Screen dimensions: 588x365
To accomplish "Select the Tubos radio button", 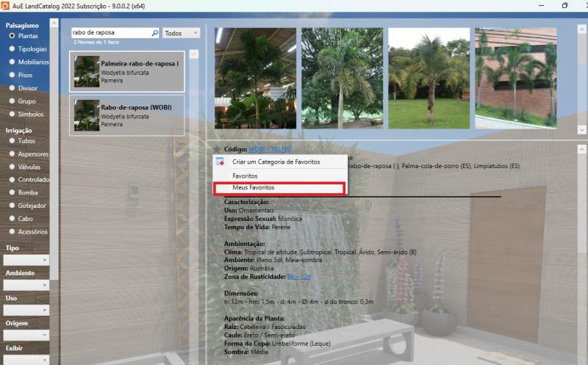I will pos(12,141).
